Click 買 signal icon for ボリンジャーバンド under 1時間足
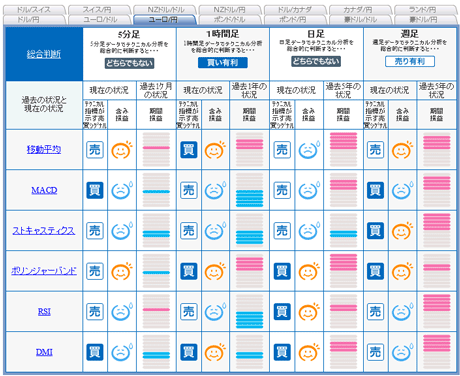The height and width of the screenshot is (376, 460). tap(189, 271)
